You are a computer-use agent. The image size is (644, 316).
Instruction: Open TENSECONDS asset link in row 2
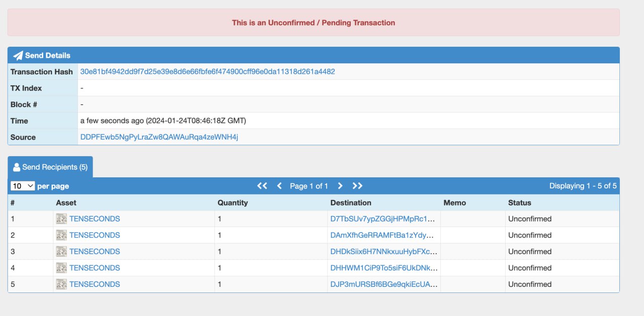[x=95, y=235]
